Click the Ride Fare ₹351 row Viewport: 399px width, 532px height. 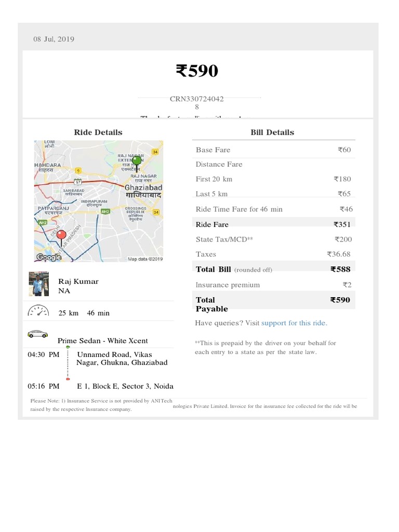273,224
